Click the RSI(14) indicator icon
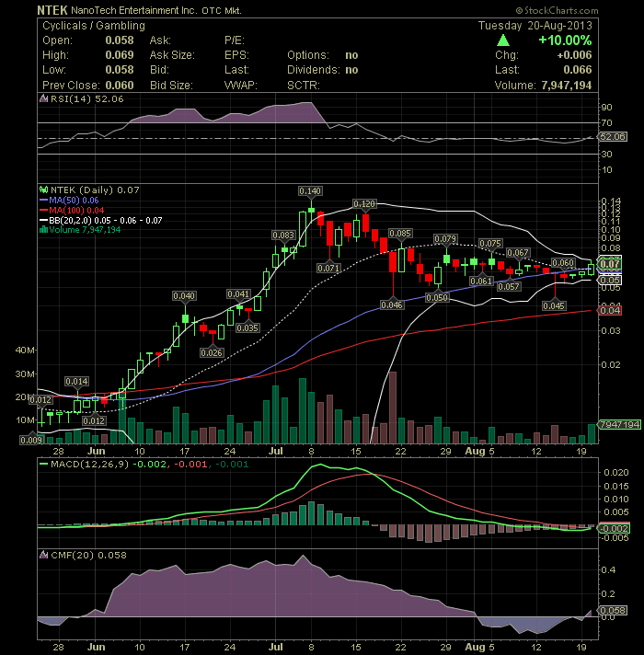644x655 pixels. 43,99
